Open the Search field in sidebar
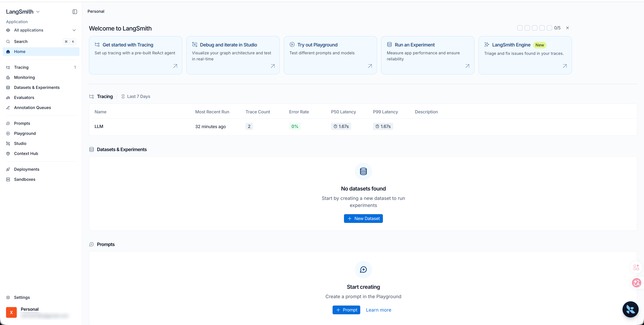Screen dimensions: 644x325 [41, 41]
